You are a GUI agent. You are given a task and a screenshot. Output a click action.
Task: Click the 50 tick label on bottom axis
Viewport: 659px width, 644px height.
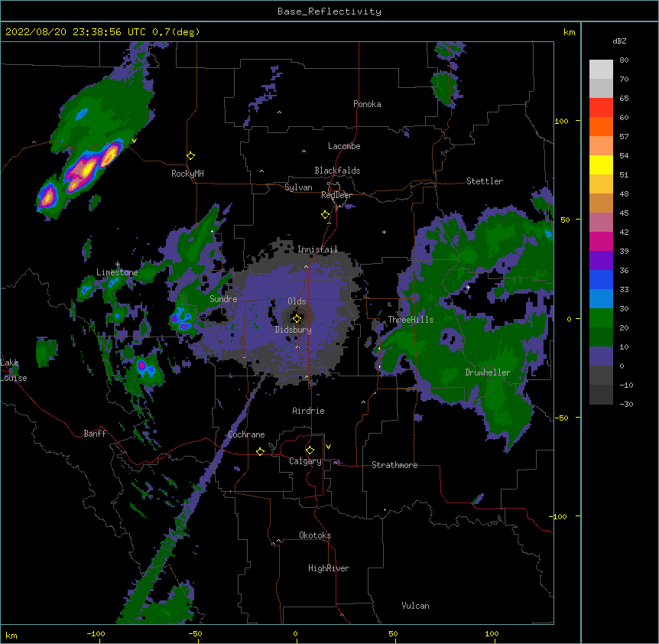point(393,634)
